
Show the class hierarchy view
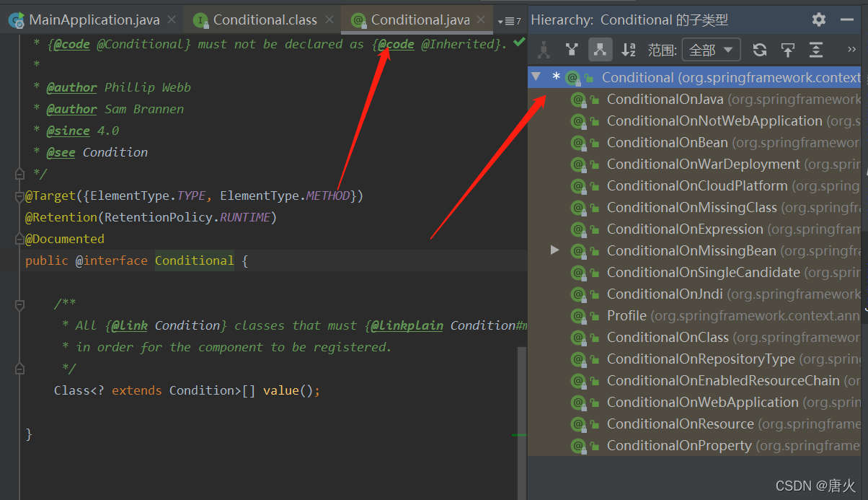(543, 50)
